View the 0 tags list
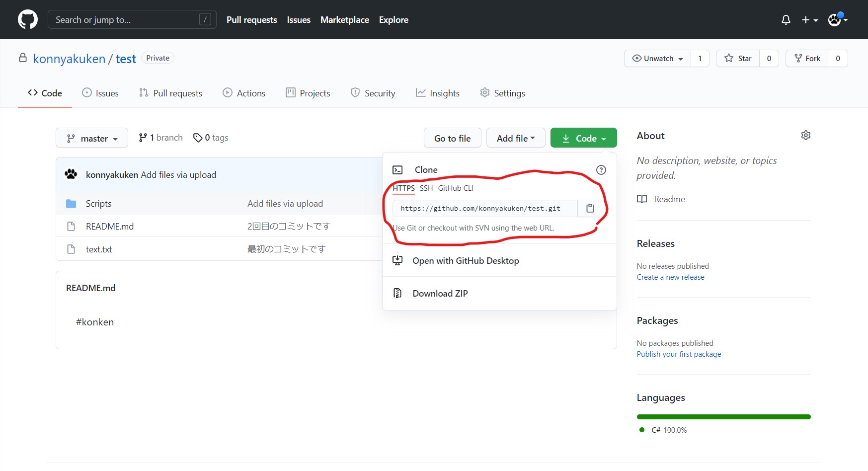The width and height of the screenshot is (868, 471). [x=211, y=138]
